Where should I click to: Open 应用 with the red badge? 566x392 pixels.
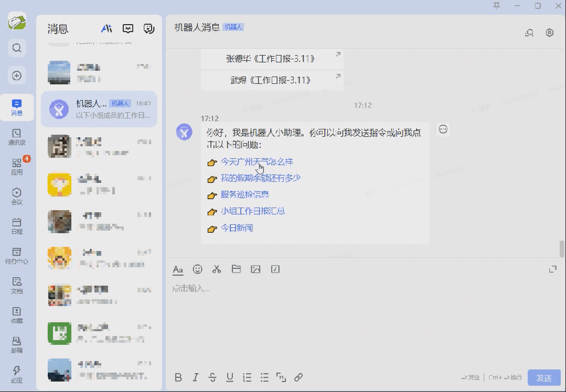tap(17, 168)
